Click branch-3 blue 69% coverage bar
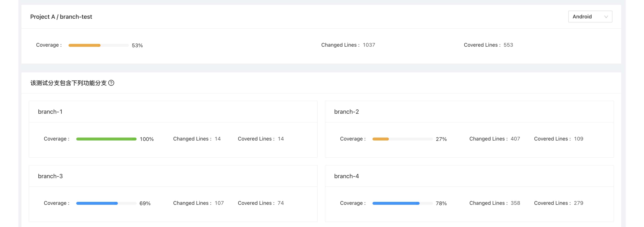644x227 pixels. 106,203
